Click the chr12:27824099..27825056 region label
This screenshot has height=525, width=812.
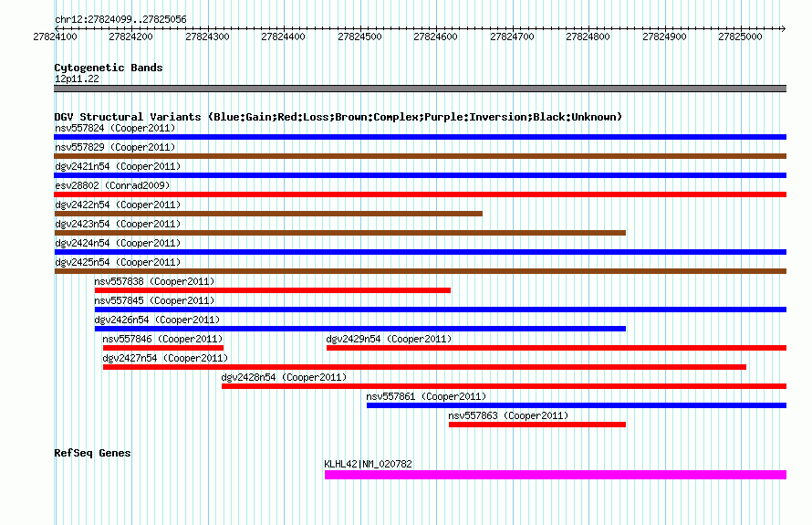[120, 19]
